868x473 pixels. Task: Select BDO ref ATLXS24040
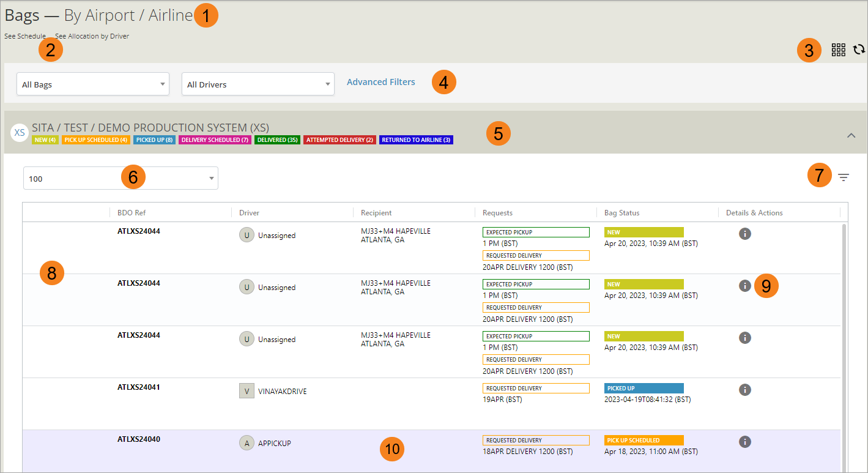coord(139,439)
